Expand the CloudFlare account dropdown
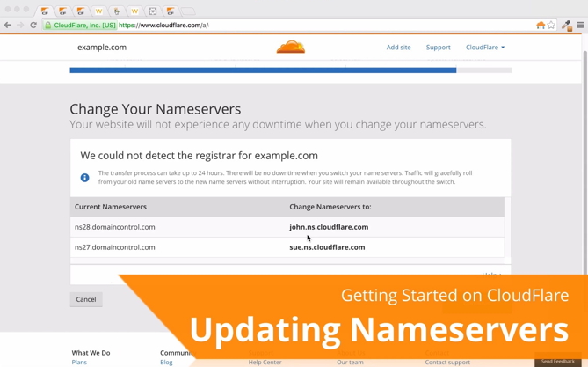Screen dimensions: 588x367 [x=485, y=48]
